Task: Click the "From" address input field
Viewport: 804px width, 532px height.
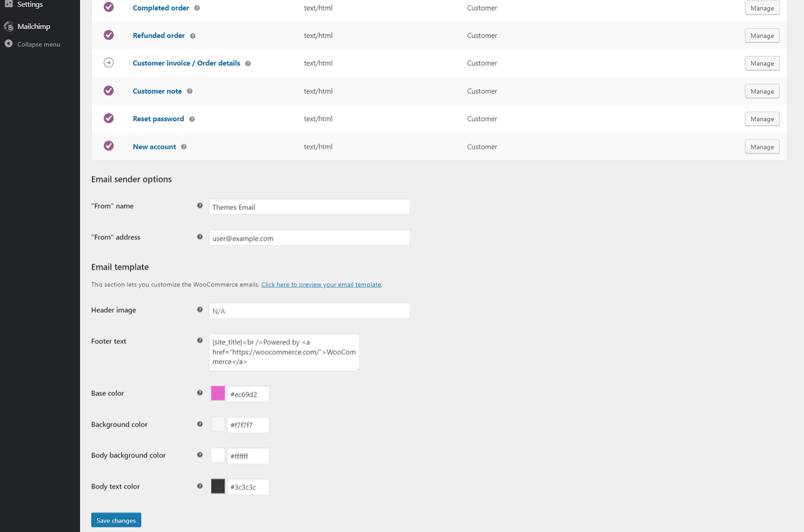Action: tap(310, 238)
